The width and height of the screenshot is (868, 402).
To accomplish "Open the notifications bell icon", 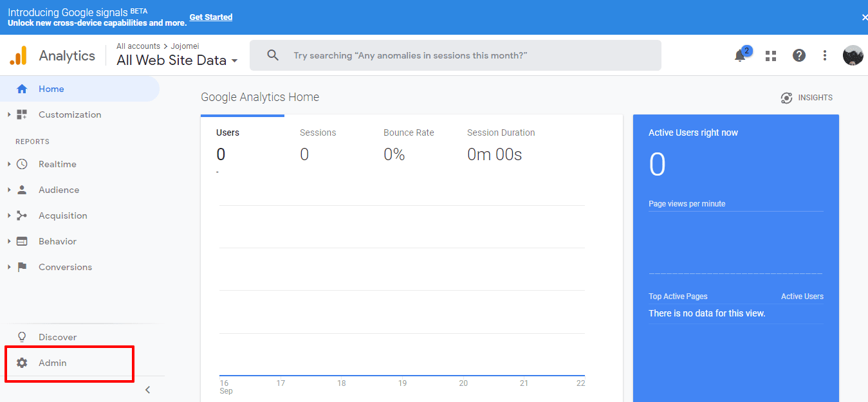I will click(740, 55).
